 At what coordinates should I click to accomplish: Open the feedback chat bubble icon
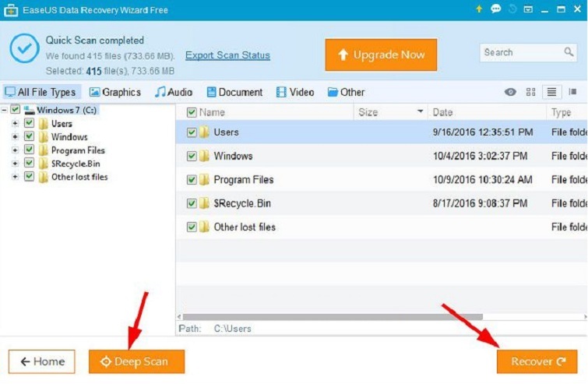click(495, 9)
